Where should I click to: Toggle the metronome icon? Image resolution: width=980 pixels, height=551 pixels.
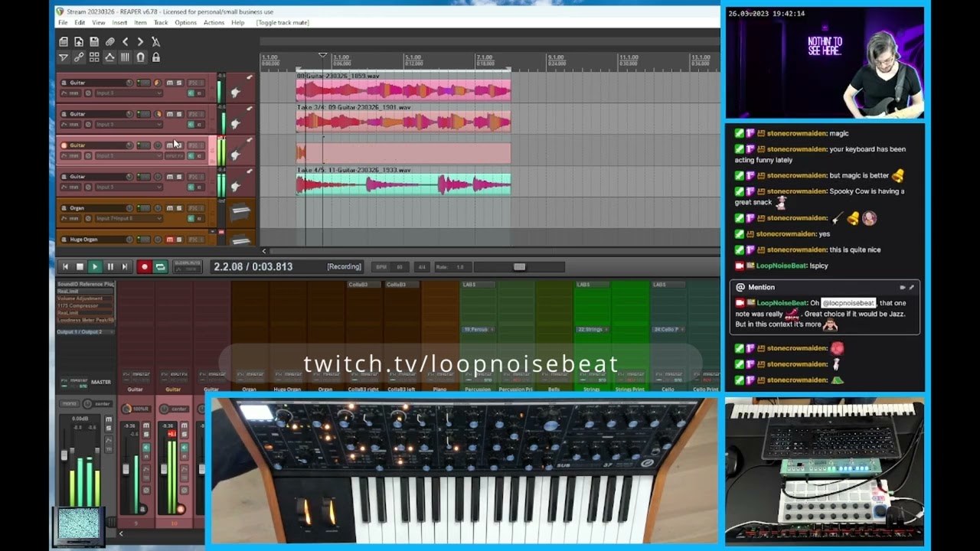coord(156,41)
